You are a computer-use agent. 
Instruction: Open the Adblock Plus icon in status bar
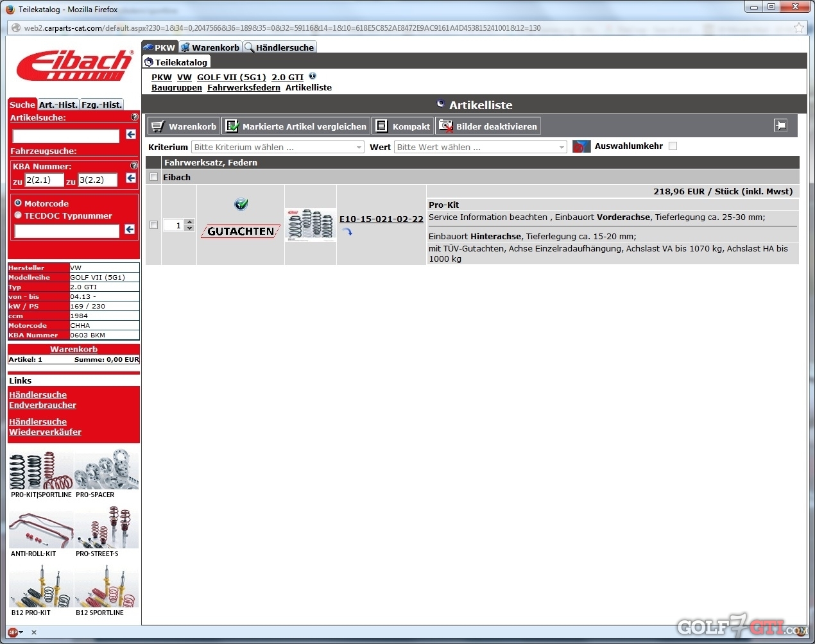coord(13,632)
